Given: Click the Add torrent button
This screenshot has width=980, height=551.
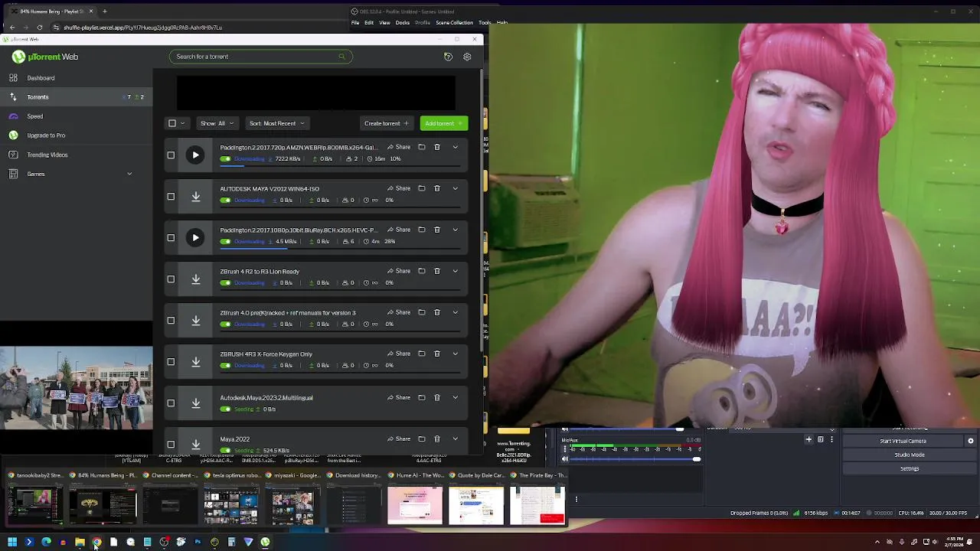Looking at the screenshot, I should pos(444,123).
